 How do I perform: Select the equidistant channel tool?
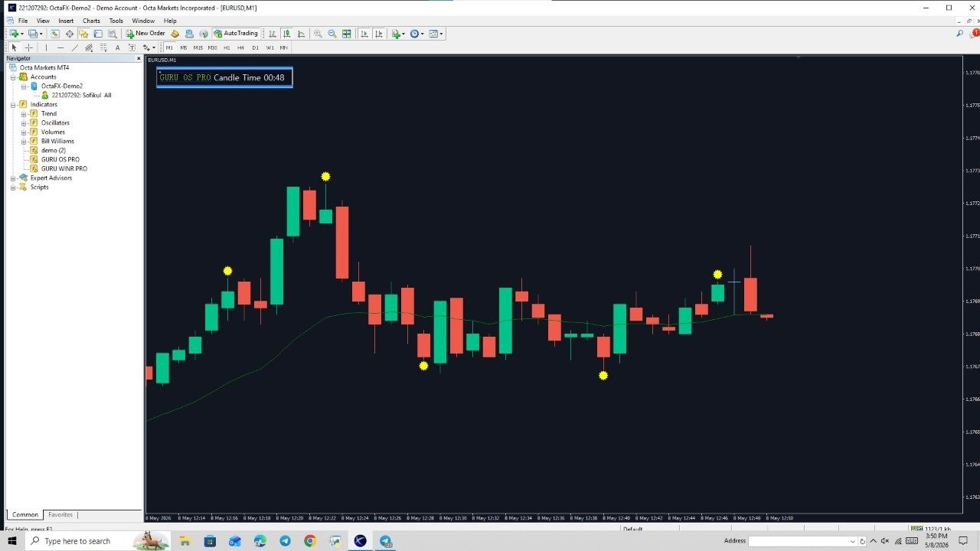pyautogui.click(x=89, y=47)
